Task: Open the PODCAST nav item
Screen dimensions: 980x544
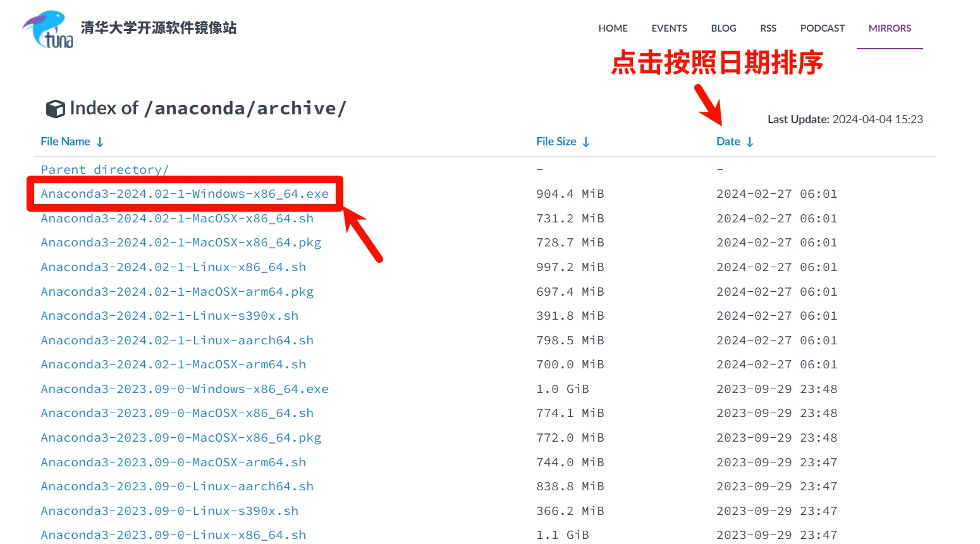Action: coord(823,28)
